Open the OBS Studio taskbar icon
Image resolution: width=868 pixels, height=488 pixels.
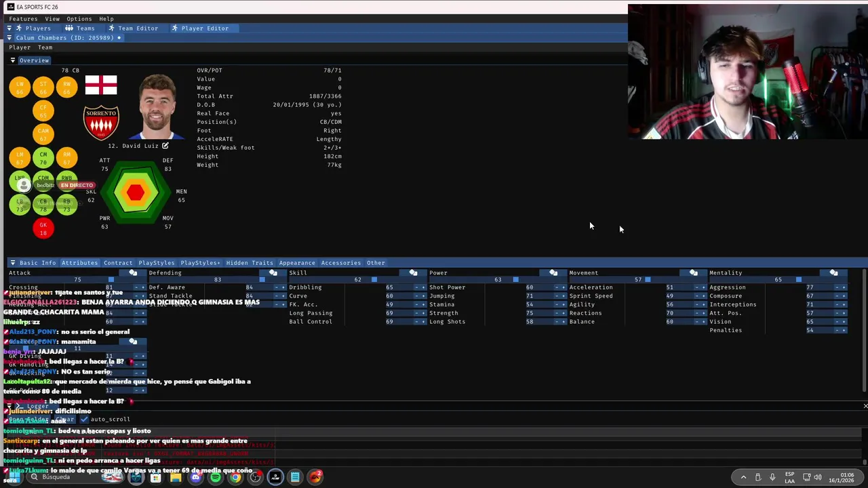click(x=255, y=477)
